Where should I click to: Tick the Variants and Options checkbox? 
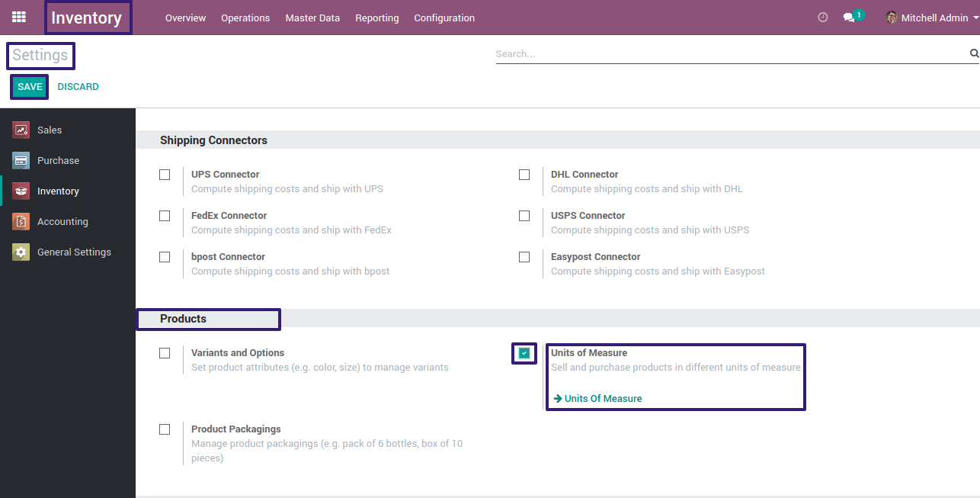click(x=165, y=353)
